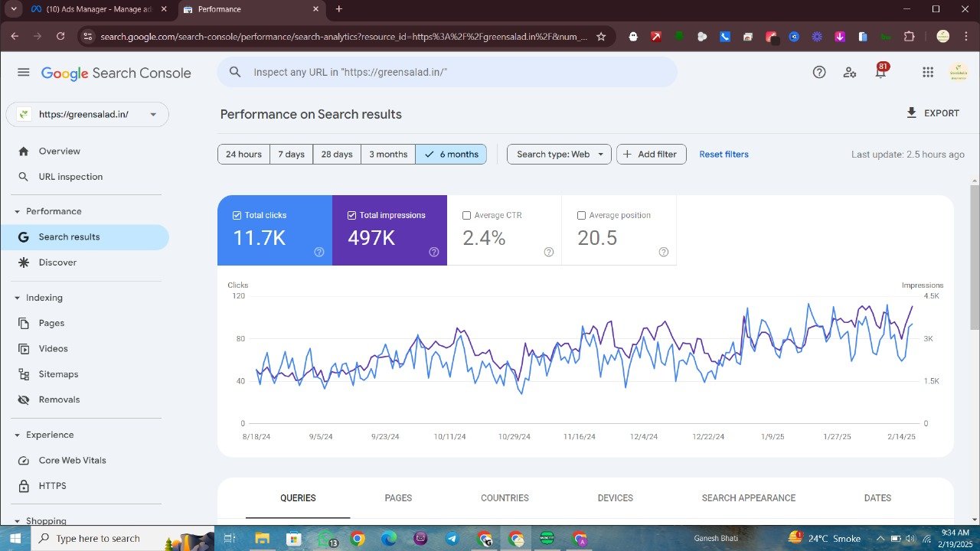980x551 pixels.
Task: Click the Export download button
Action: [x=932, y=113]
